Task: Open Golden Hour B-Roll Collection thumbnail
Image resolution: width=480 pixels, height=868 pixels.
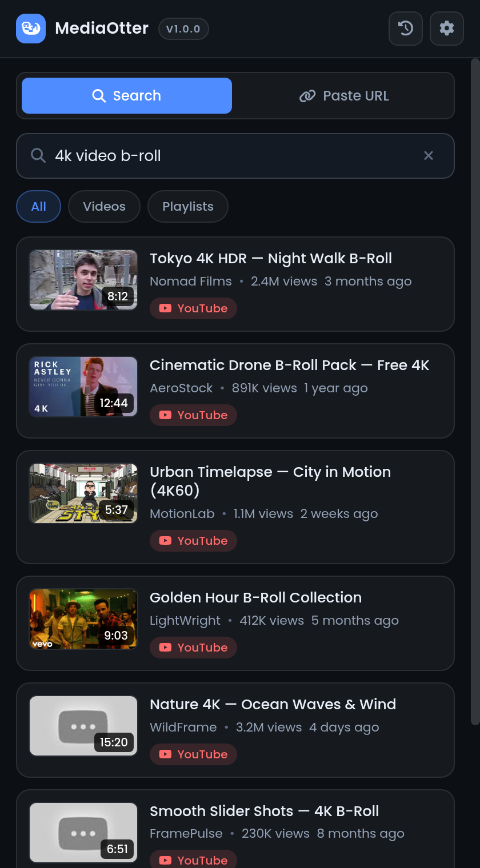Action: [x=83, y=619]
